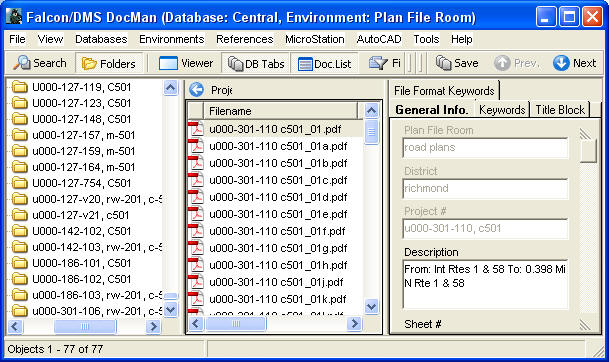The width and height of the screenshot is (609, 362).
Task: Click the blue back arrow icon
Action: pyautogui.click(x=197, y=90)
